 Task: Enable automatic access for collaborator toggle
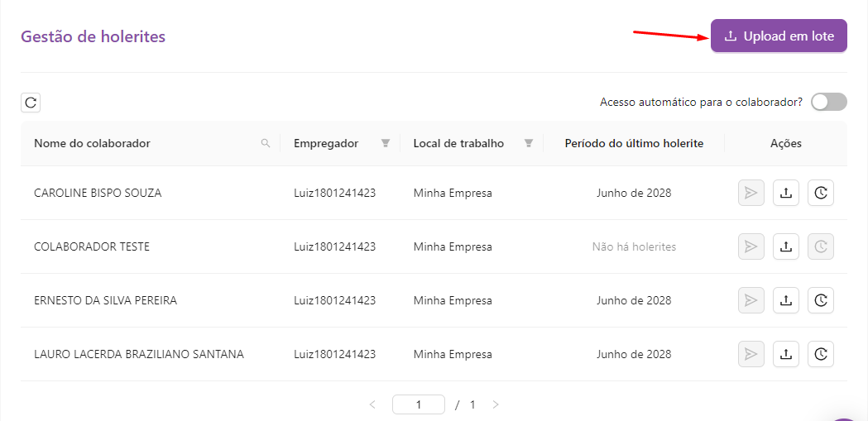[x=828, y=102]
